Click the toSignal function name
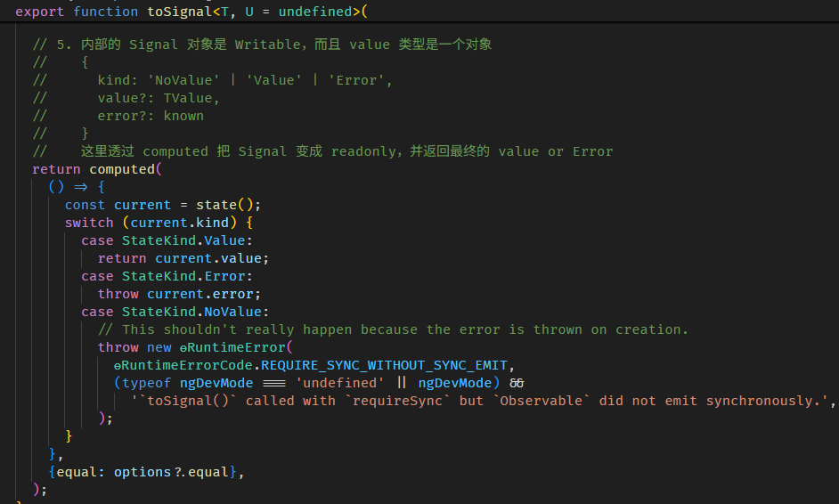This screenshot has height=504, width=839. click(176, 12)
